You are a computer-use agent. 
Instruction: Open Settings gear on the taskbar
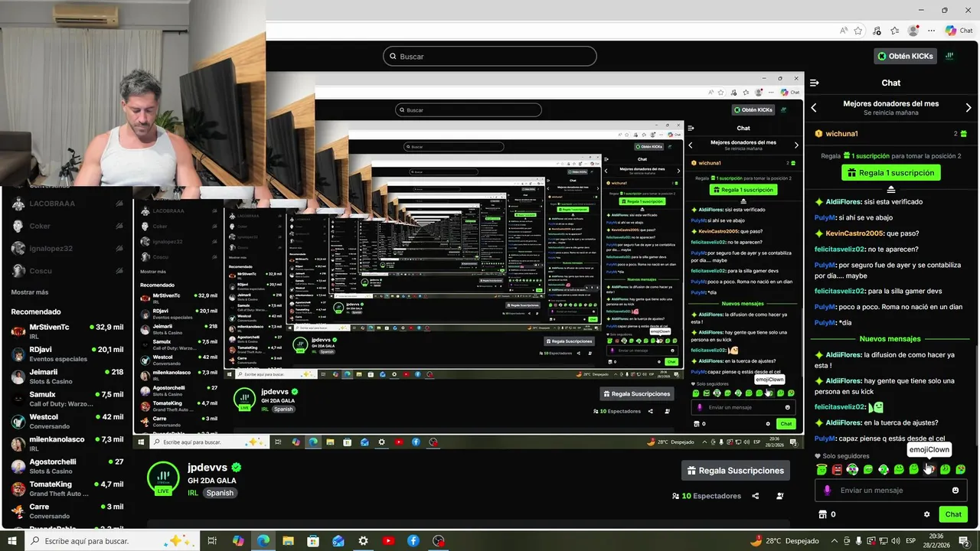tap(364, 541)
